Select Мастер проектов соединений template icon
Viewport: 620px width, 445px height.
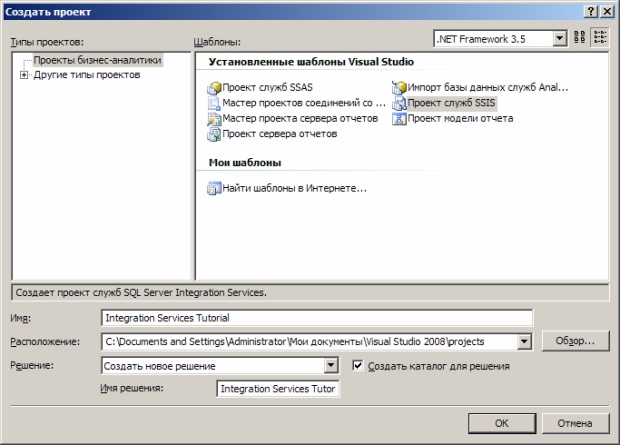point(213,103)
